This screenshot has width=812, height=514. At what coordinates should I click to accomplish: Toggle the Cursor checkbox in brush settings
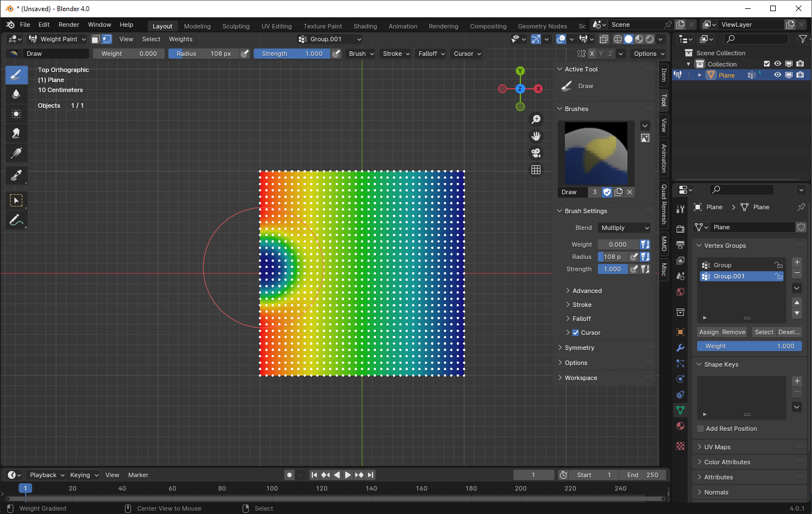(576, 333)
